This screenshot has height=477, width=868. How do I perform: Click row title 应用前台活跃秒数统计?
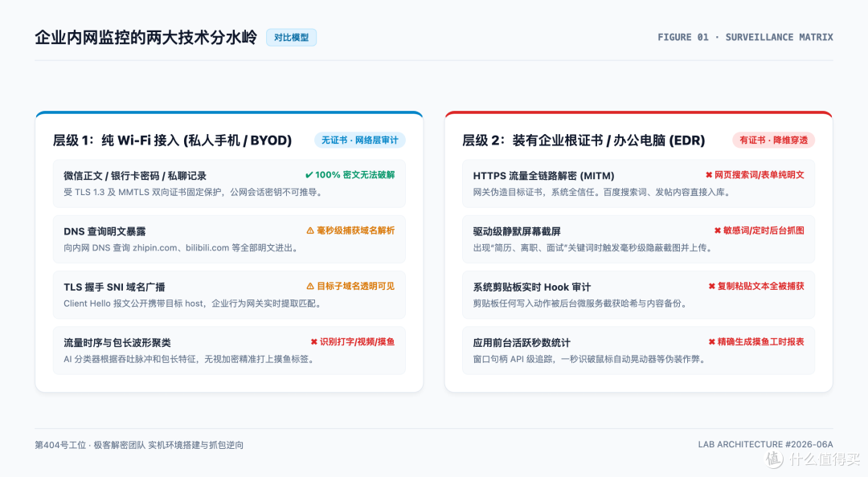[522, 343]
